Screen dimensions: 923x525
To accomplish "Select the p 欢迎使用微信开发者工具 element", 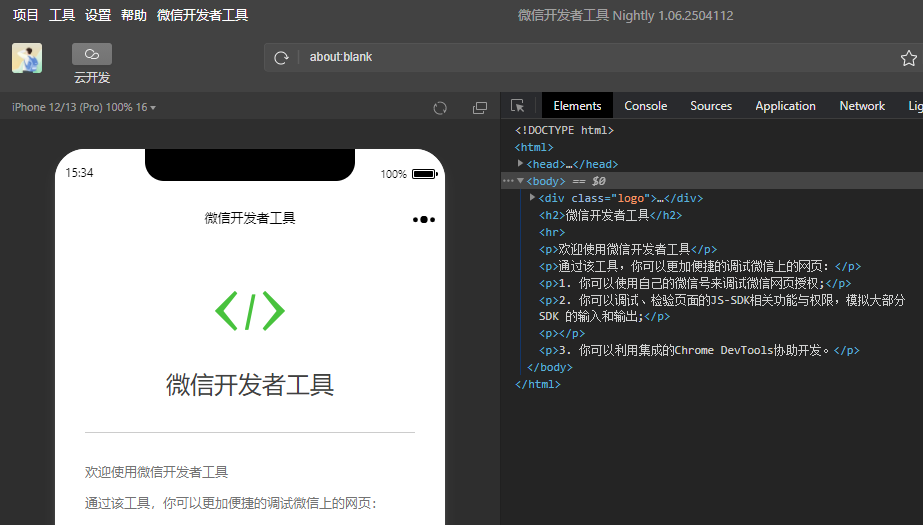I will pyautogui.click(x=627, y=250).
